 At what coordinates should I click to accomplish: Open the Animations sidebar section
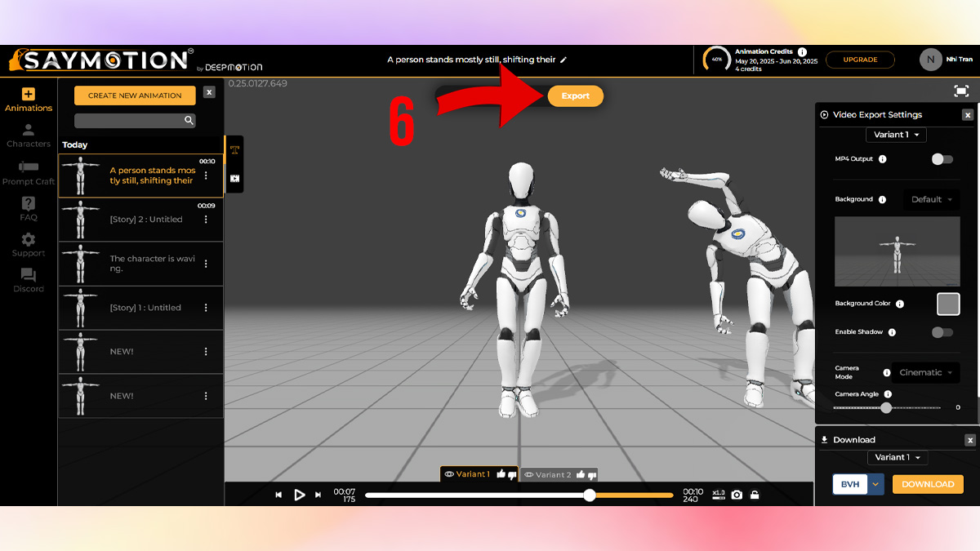pos(29,100)
